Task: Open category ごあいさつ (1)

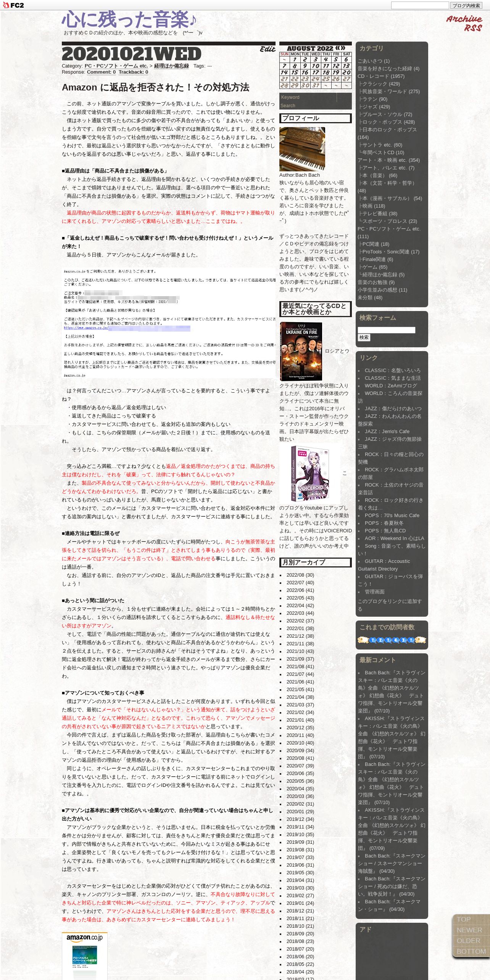Action: [x=374, y=61]
